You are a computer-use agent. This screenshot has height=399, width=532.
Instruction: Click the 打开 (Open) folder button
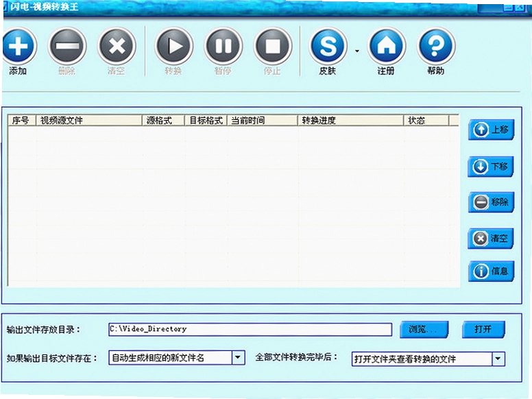coord(484,330)
